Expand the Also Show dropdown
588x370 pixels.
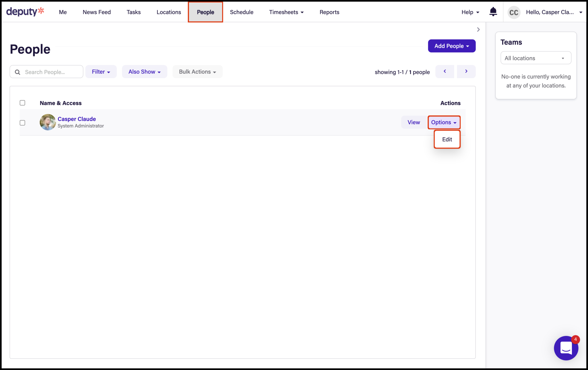coord(144,72)
